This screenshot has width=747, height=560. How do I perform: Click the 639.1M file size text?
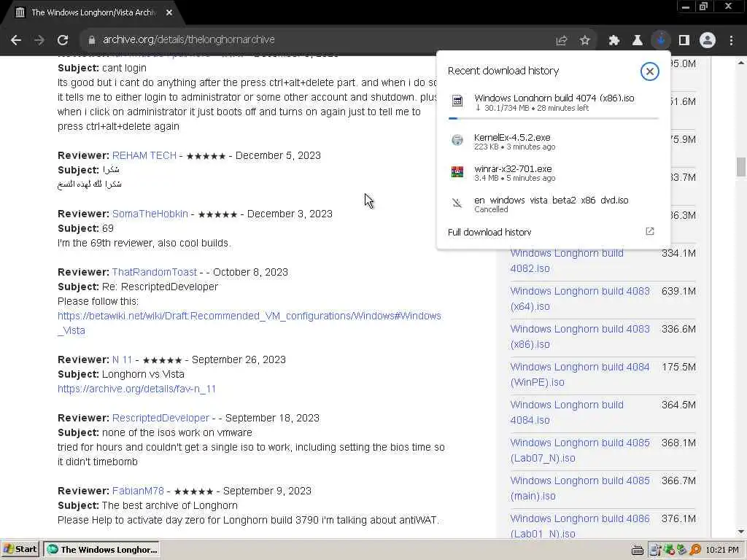(678, 291)
